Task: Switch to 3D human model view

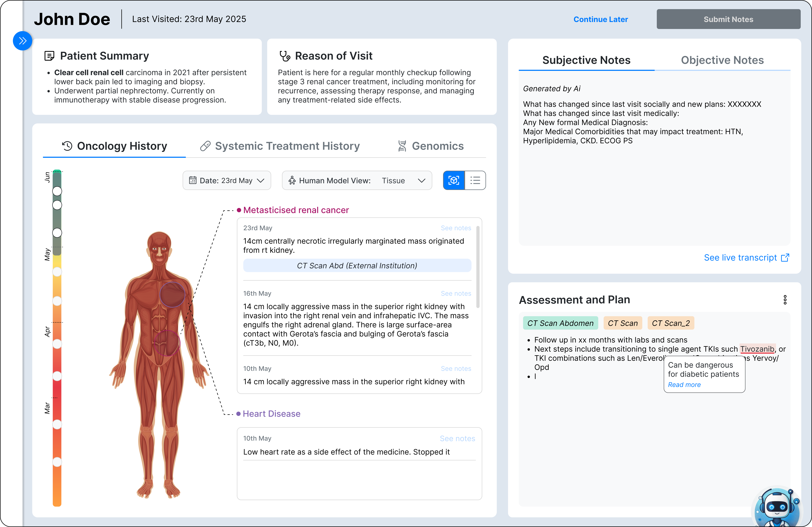Action: 453,180
